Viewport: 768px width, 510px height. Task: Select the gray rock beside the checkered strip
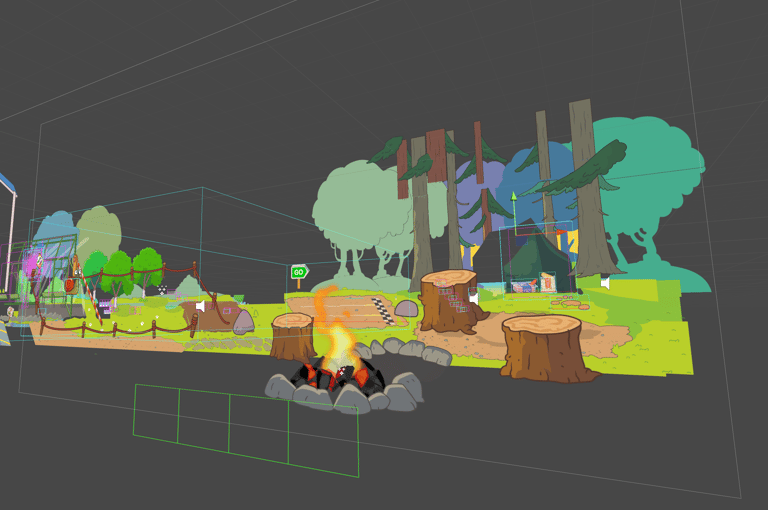pyautogui.click(x=406, y=309)
